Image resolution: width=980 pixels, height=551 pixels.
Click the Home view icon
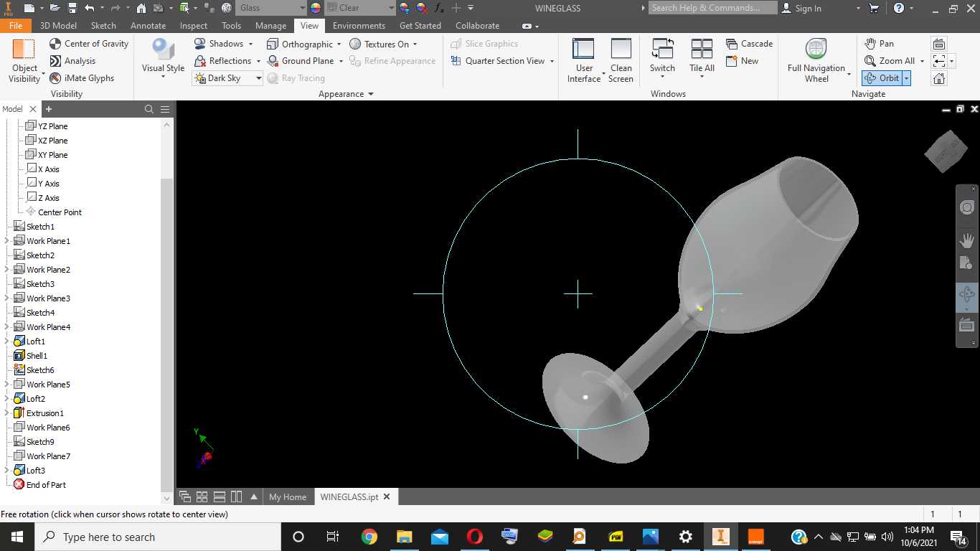coord(939,78)
